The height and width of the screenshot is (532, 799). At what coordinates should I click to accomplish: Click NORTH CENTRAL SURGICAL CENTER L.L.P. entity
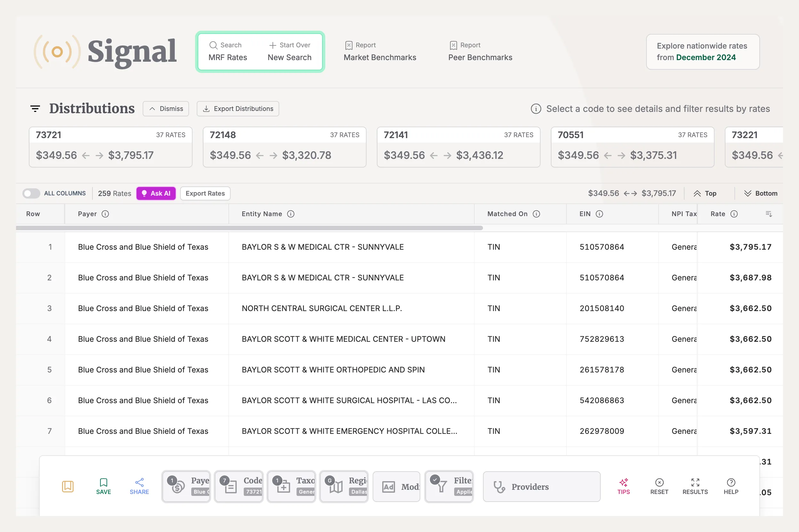[x=322, y=309]
